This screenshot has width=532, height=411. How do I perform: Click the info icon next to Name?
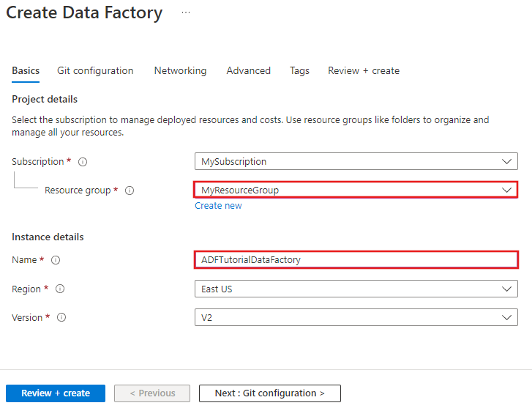coord(56,260)
